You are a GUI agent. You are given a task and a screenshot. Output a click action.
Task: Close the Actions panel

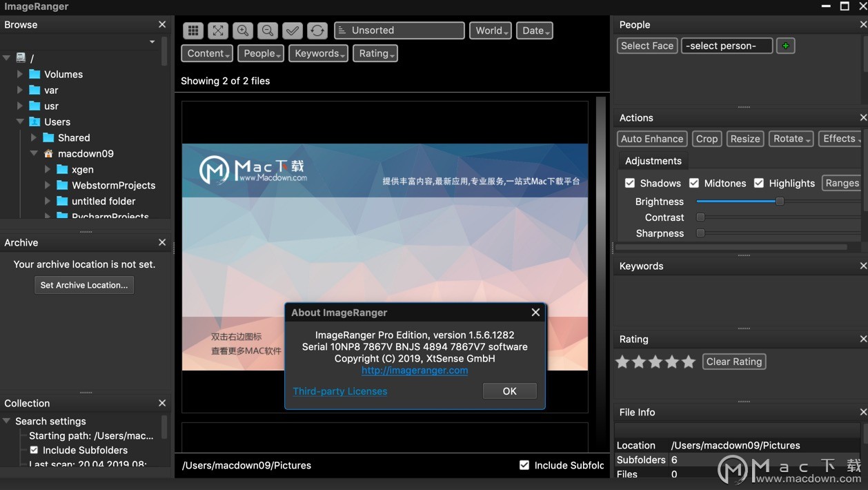click(863, 117)
